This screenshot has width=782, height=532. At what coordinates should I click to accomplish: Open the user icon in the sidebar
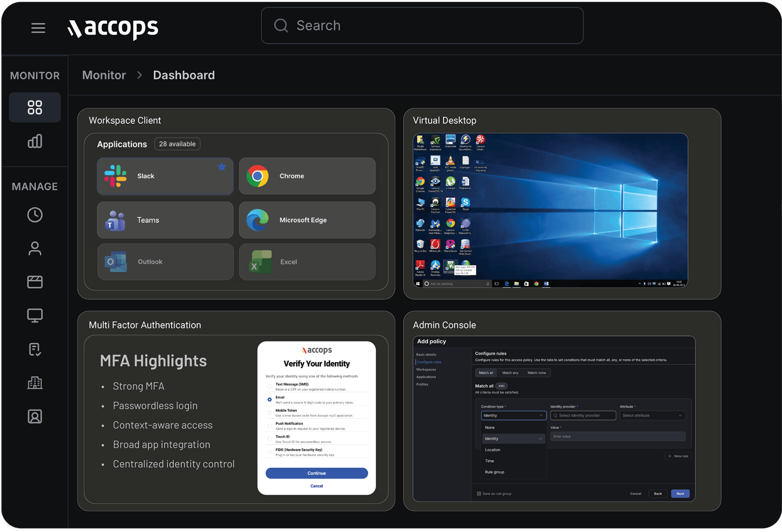pos(35,248)
